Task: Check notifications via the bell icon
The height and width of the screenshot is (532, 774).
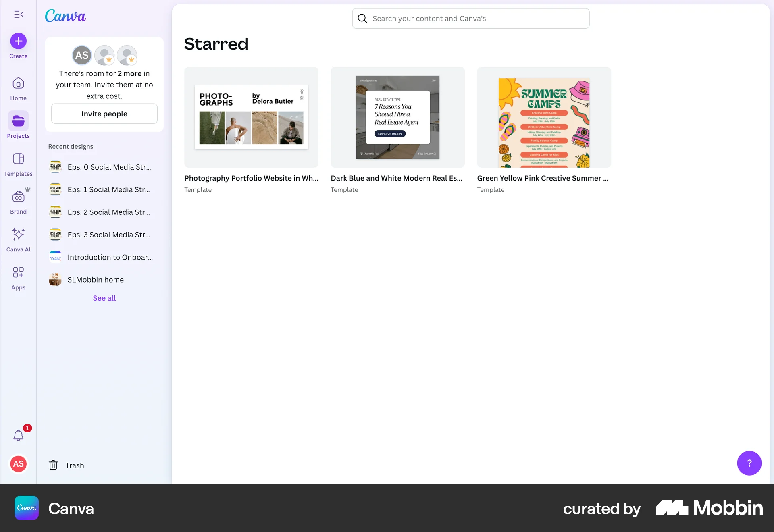Action: click(x=18, y=435)
